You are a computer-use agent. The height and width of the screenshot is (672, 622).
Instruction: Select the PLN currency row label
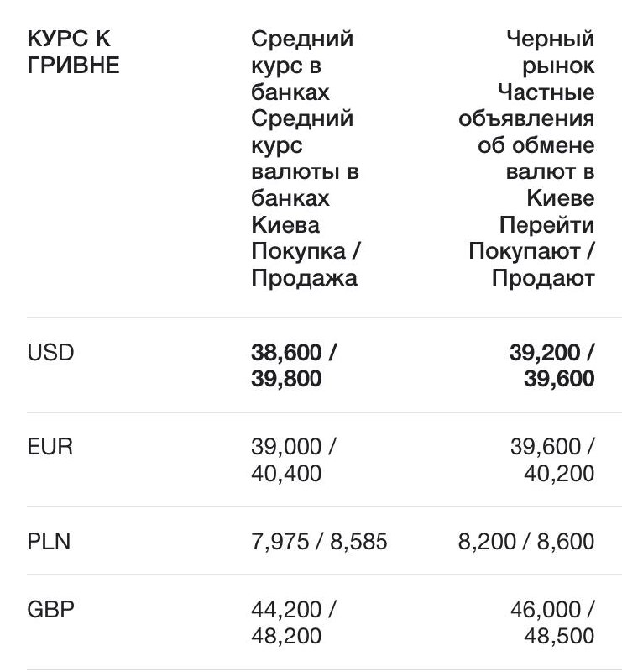[x=49, y=542]
